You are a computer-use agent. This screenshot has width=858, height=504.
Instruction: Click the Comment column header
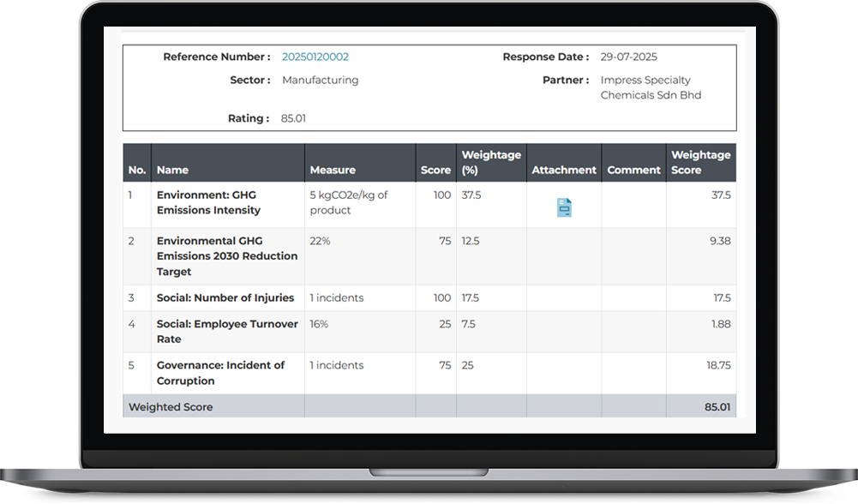click(x=633, y=170)
